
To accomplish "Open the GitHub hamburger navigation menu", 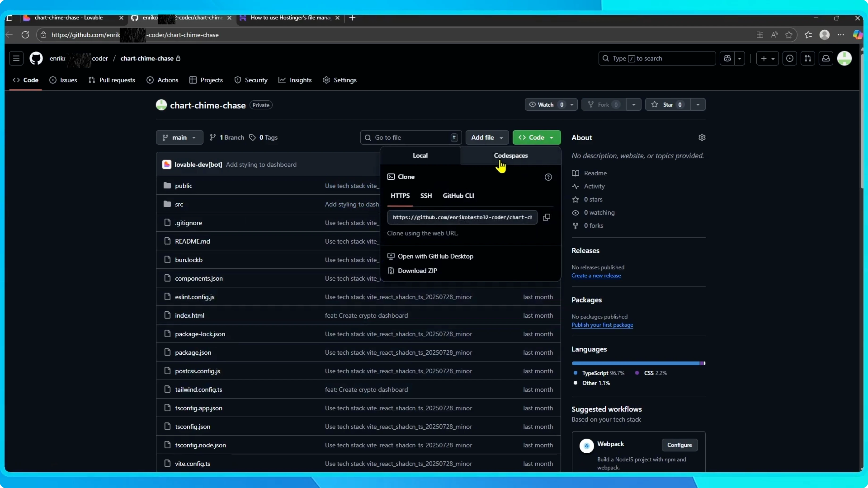I will pos(16,58).
